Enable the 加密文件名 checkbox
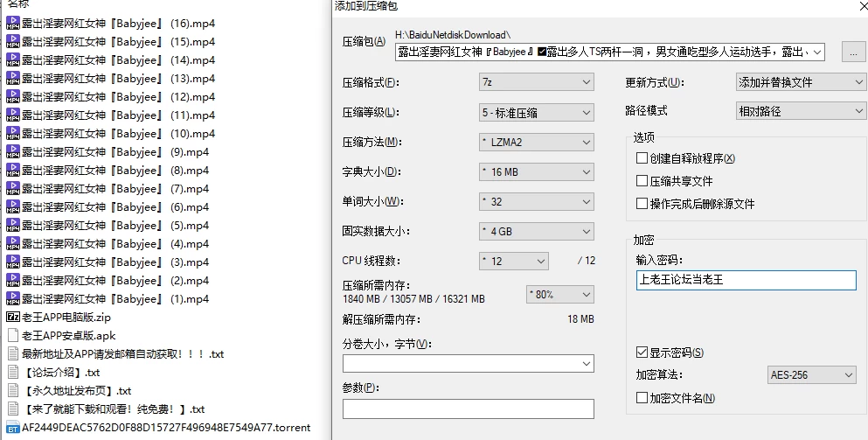Image resolution: width=868 pixels, height=440 pixels. pyautogui.click(x=642, y=397)
